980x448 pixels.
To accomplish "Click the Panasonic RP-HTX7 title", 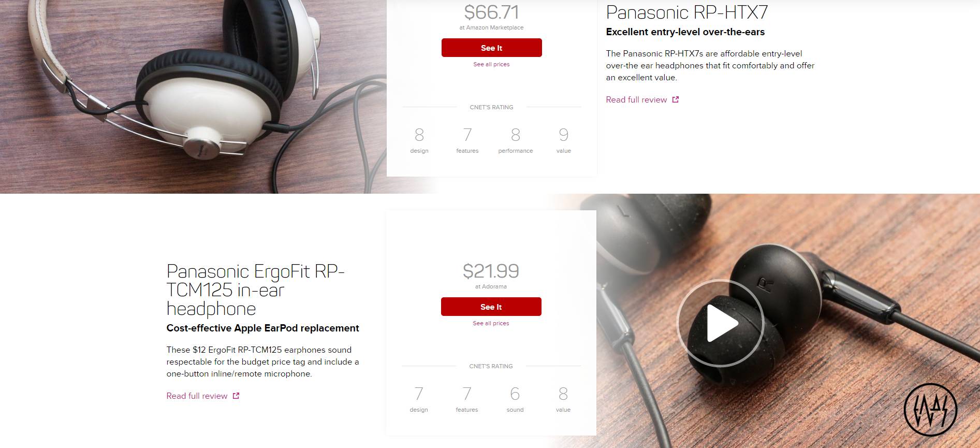I will (687, 12).
